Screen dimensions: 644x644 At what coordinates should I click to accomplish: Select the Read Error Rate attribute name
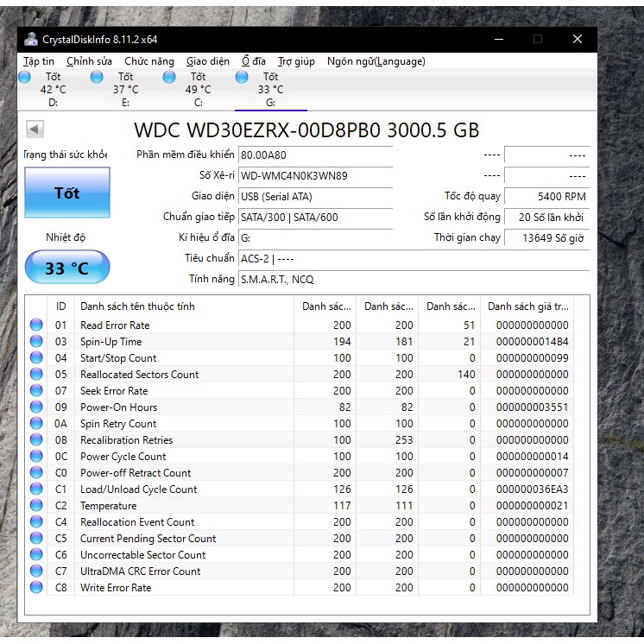point(115,325)
